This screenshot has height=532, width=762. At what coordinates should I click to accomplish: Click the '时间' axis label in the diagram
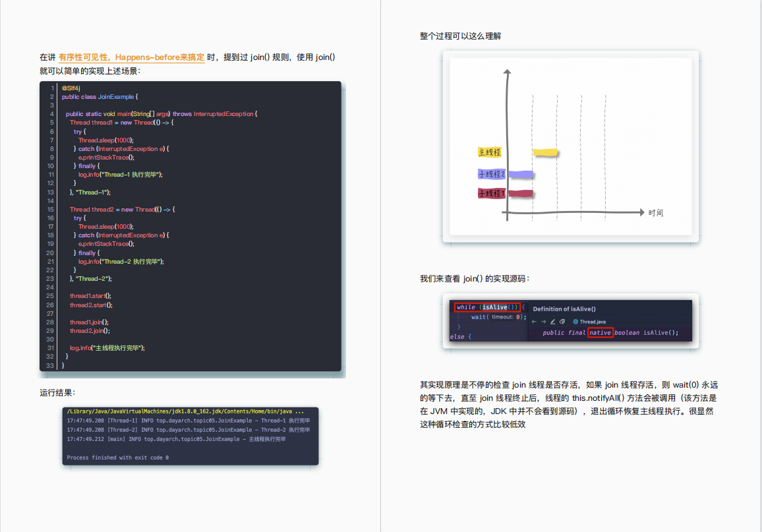[656, 213]
